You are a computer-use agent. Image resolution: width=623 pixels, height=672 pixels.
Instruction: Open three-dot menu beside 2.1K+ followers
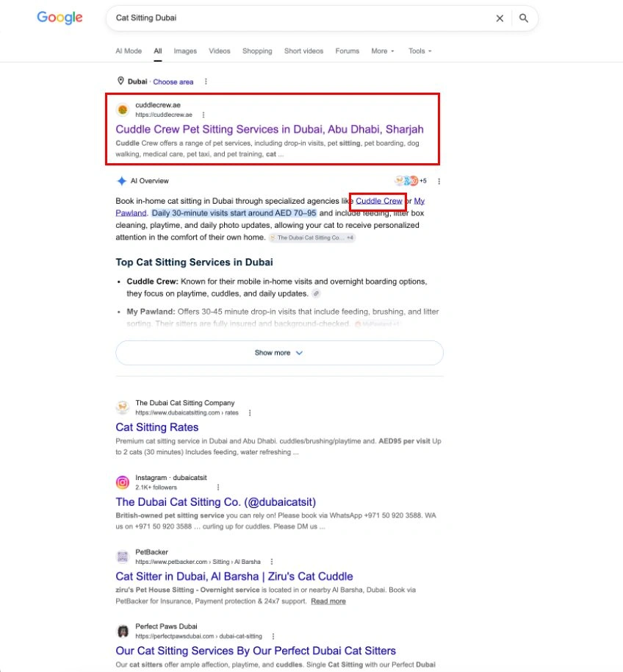(218, 487)
